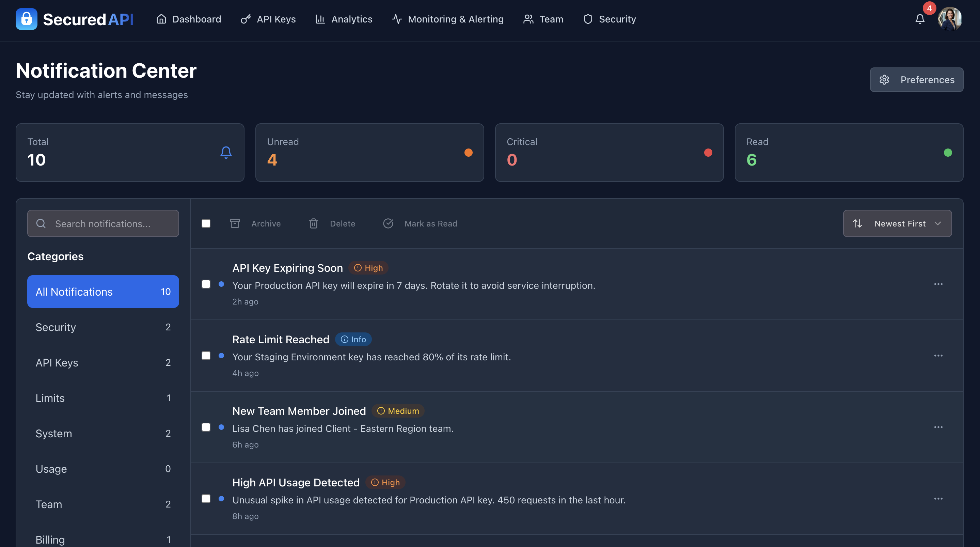Screen dimensions: 980x547
Task: Click the Mark as Read checkmark icon
Action: [x=388, y=223]
